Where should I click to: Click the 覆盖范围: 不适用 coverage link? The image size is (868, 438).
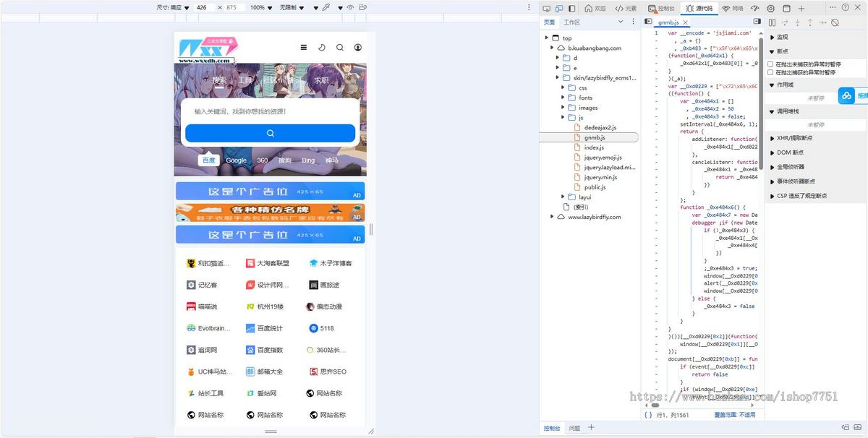point(734,415)
